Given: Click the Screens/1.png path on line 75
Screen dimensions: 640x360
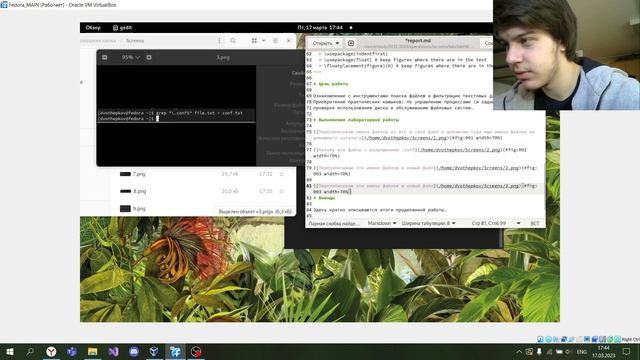Looking at the screenshot, I should point(406,138).
